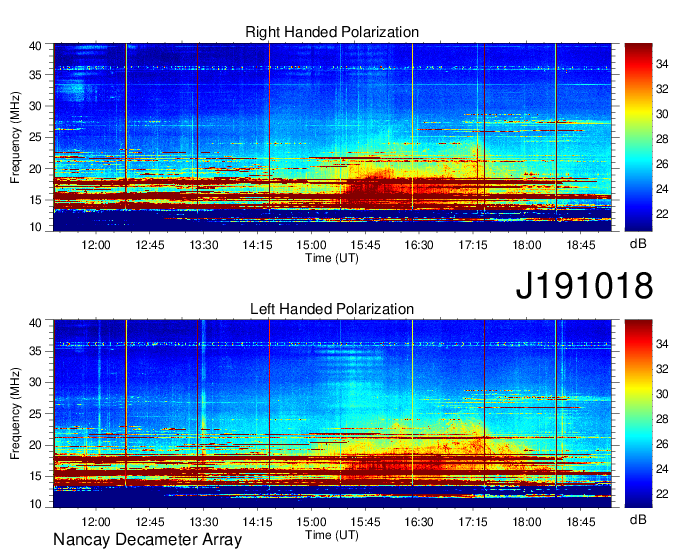Click the "Left Handed Polarization" plot title
The width and height of the screenshot is (680, 552).
(x=332, y=309)
